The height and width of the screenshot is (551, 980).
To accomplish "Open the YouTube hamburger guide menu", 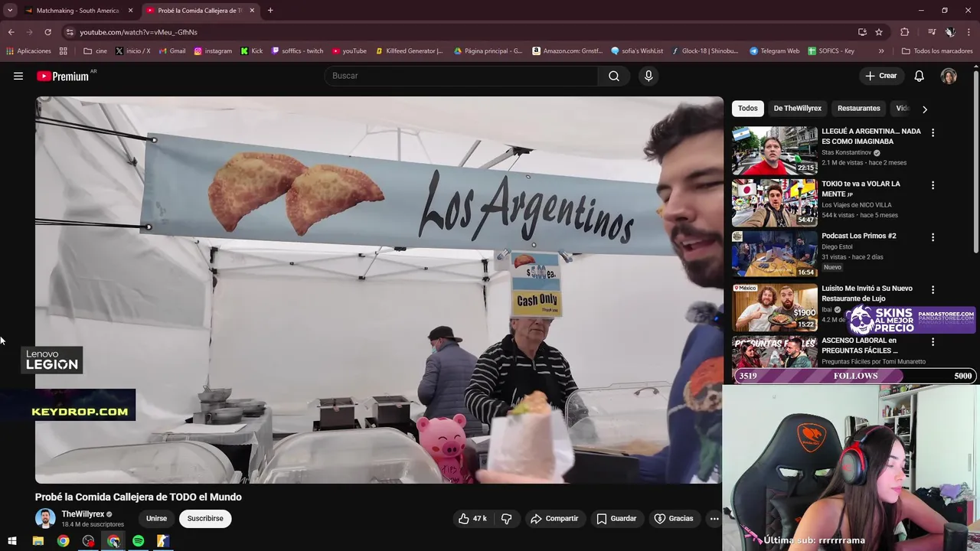I will point(18,76).
